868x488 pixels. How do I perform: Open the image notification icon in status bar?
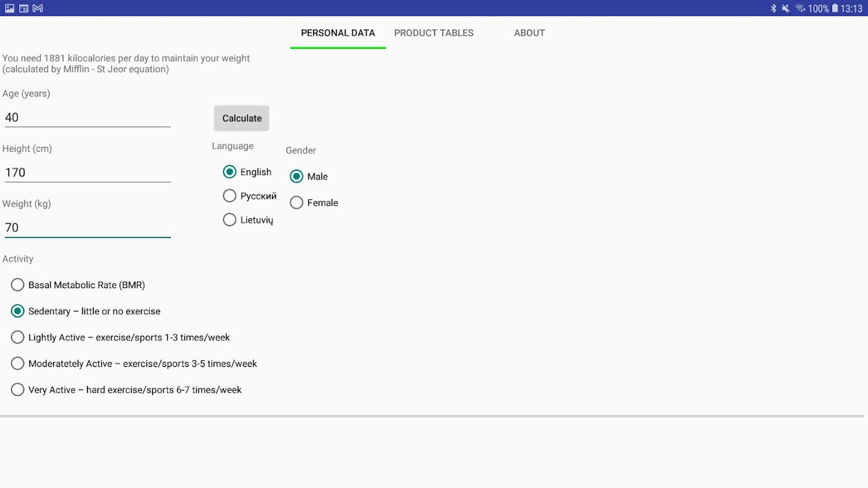tap(10, 9)
